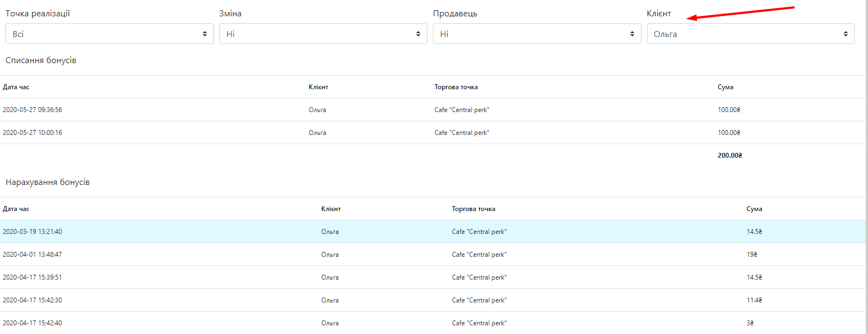Viewport: 868px width, 334px height.
Task: Click Дата час header in Нарахування бонусів table
Action: point(16,209)
